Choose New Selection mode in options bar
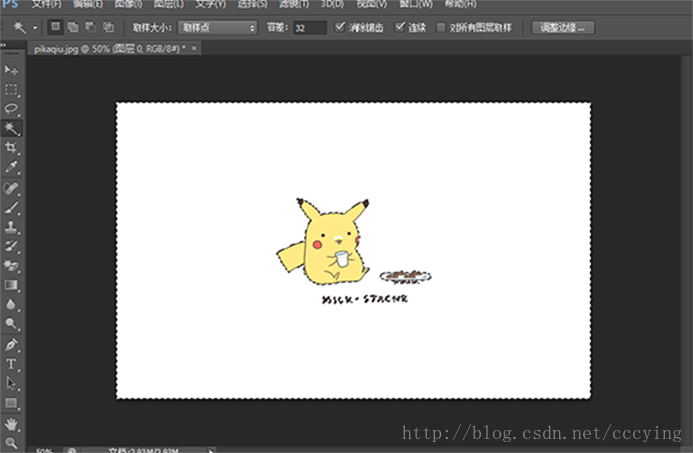 [x=55, y=27]
